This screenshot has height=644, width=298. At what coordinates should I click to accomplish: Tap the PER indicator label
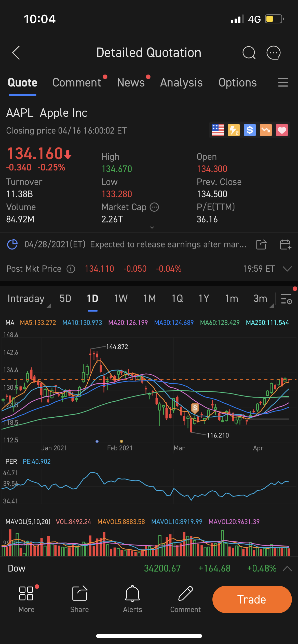tap(11, 461)
